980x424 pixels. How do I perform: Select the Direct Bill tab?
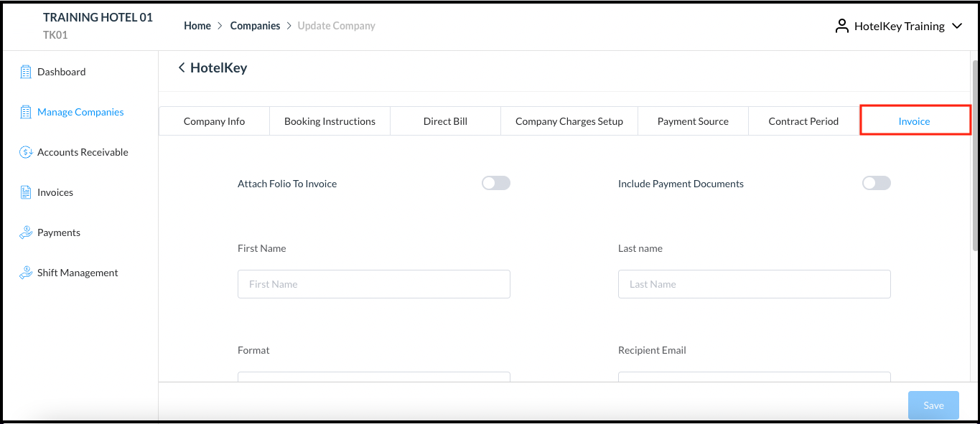pos(445,121)
